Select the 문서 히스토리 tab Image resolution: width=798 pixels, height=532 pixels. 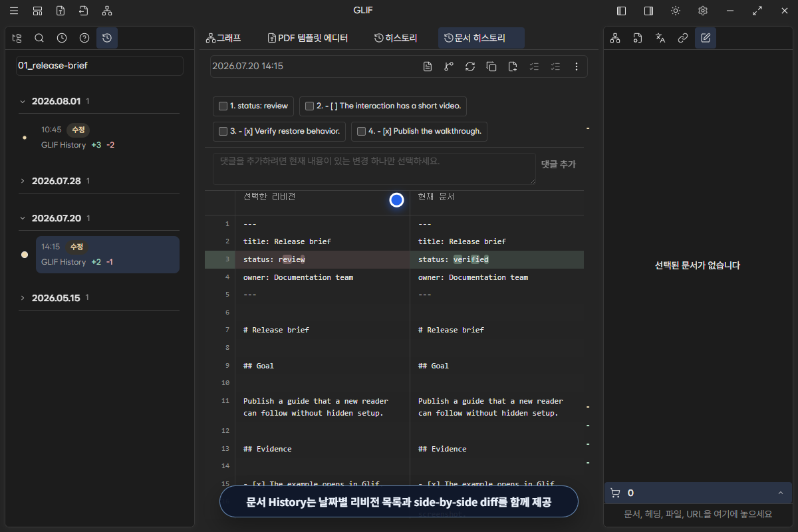pyautogui.click(x=481, y=38)
